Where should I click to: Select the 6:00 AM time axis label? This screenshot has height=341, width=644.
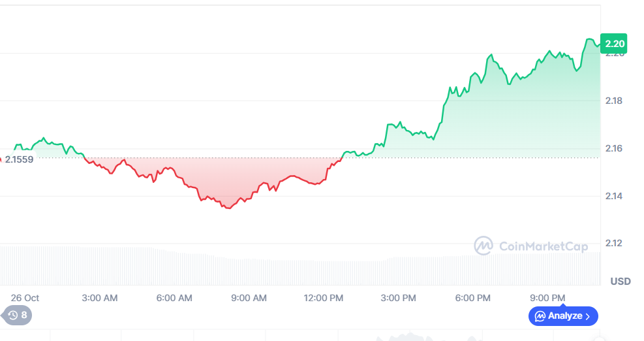[175, 298]
